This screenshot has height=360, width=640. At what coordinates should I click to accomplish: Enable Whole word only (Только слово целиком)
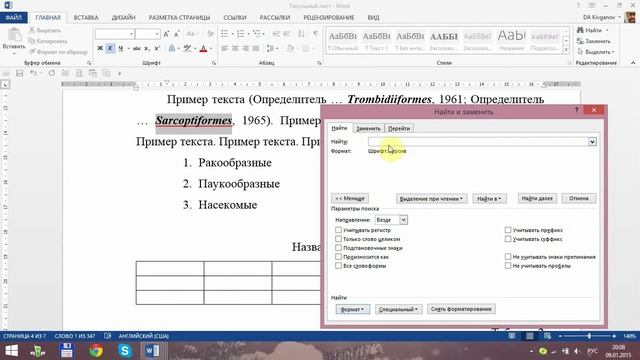click(338, 239)
